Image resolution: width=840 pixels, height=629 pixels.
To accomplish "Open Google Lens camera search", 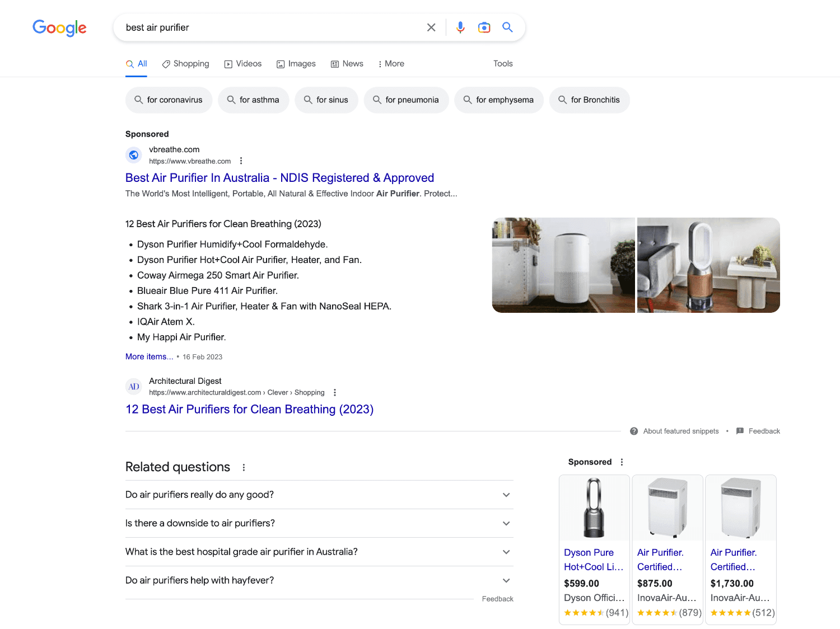I will 484,27.
